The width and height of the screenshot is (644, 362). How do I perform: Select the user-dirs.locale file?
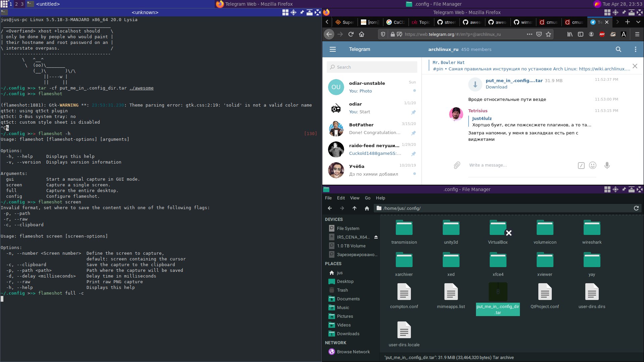click(x=404, y=334)
